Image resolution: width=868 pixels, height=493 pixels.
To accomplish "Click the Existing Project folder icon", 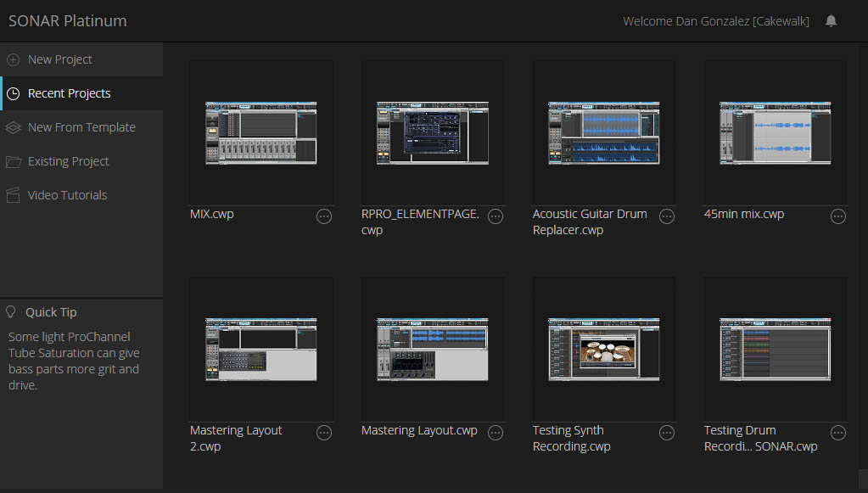I will [x=14, y=161].
